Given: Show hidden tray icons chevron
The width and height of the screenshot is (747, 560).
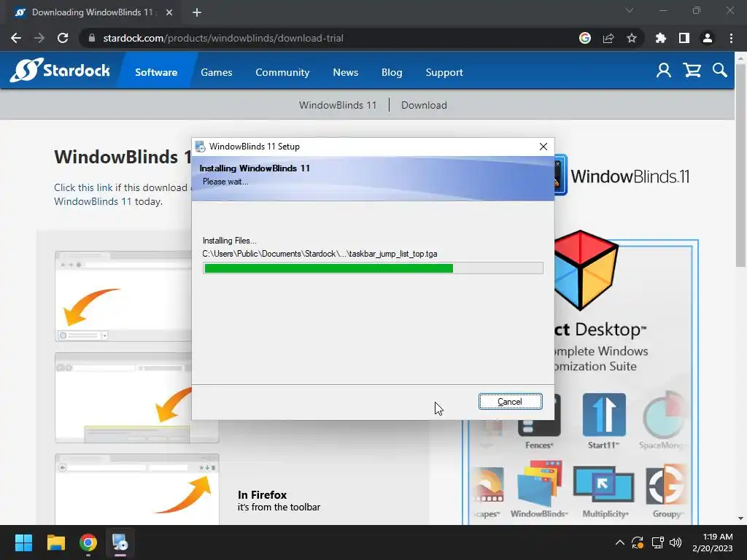Looking at the screenshot, I should pos(619,542).
